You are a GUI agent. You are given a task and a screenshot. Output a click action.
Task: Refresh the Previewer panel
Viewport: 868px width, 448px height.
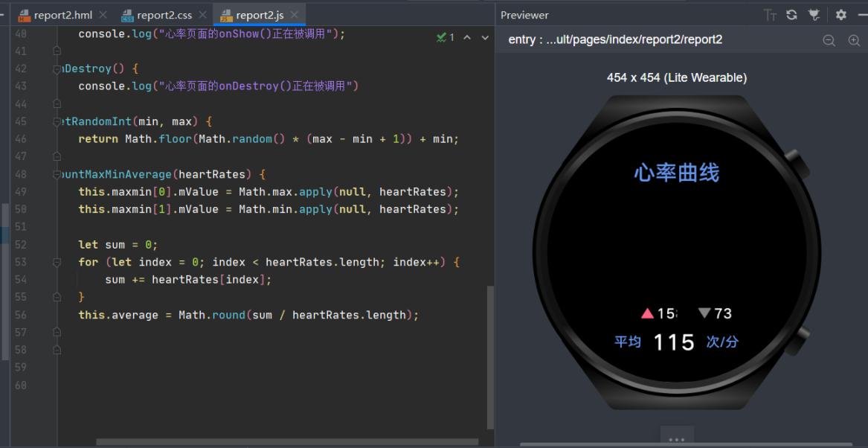click(792, 15)
